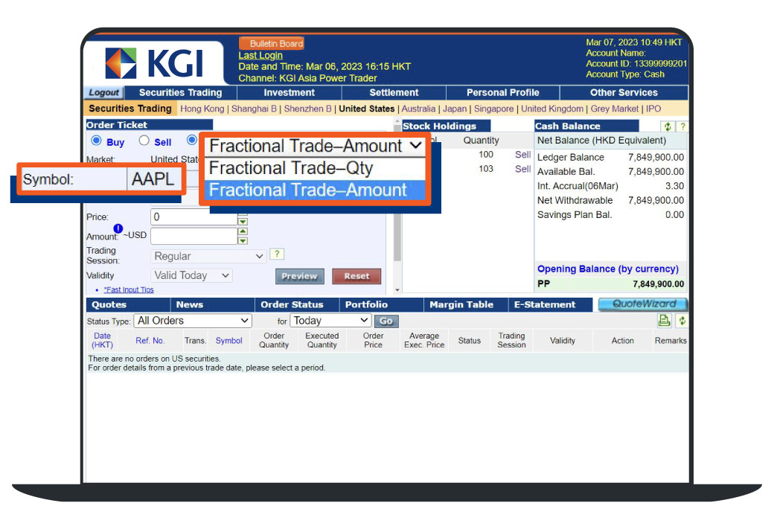Select the Buy radio button
Image resolution: width=774 pixels, height=532 pixels.
click(96, 141)
